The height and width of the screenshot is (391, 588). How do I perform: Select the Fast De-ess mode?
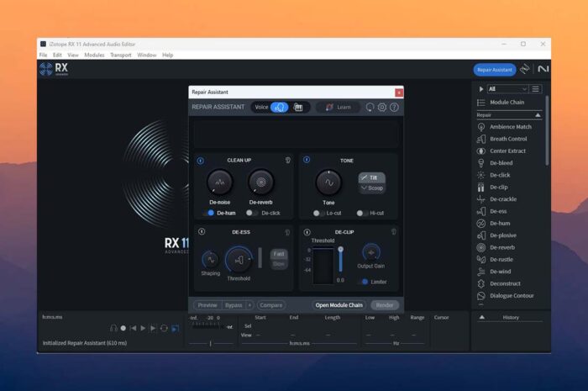279,254
